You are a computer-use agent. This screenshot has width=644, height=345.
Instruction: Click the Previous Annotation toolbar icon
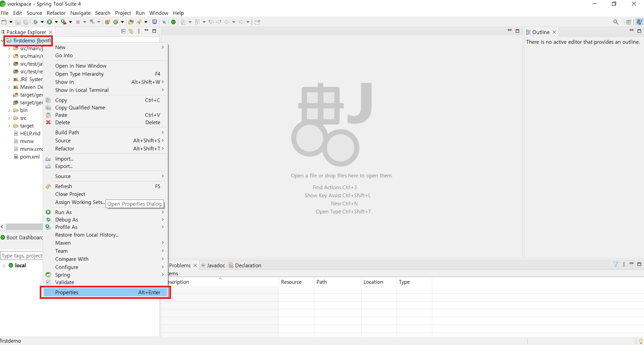tap(197, 22)
